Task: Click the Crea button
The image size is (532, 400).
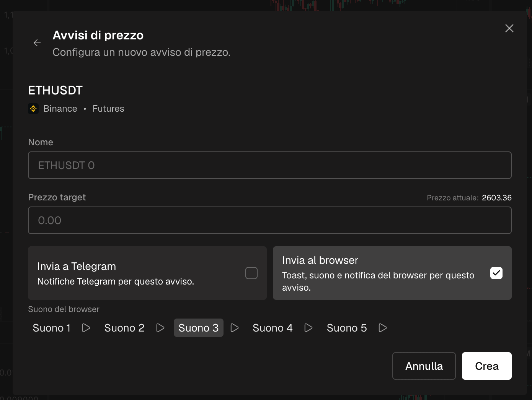Action: tap(487, 366)
